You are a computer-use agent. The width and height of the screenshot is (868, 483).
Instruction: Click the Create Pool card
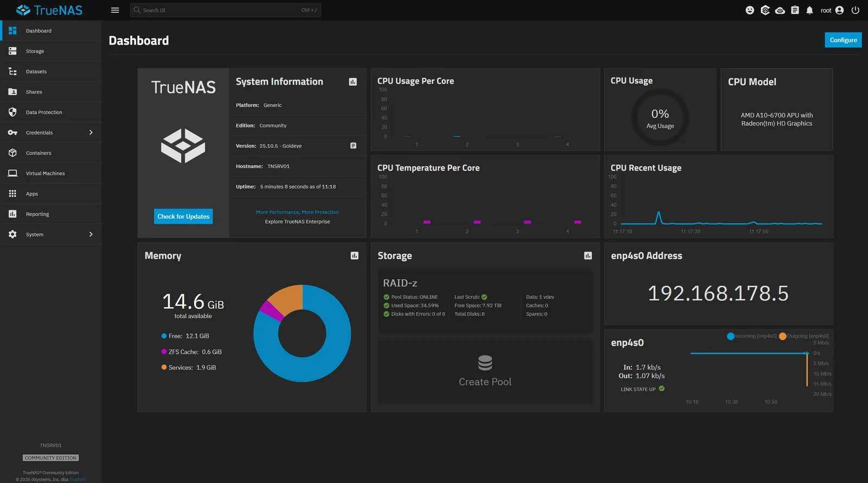click(485, 371)
